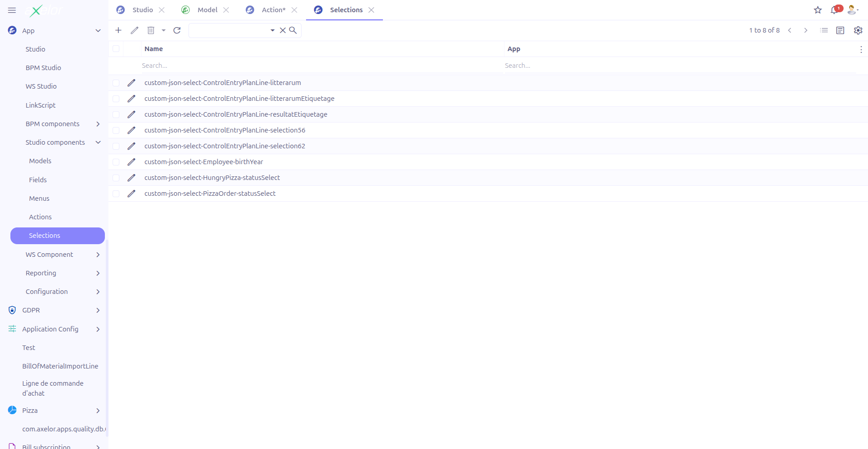Go to the next page arrow

pyautogui.click(x=806, y=30)
